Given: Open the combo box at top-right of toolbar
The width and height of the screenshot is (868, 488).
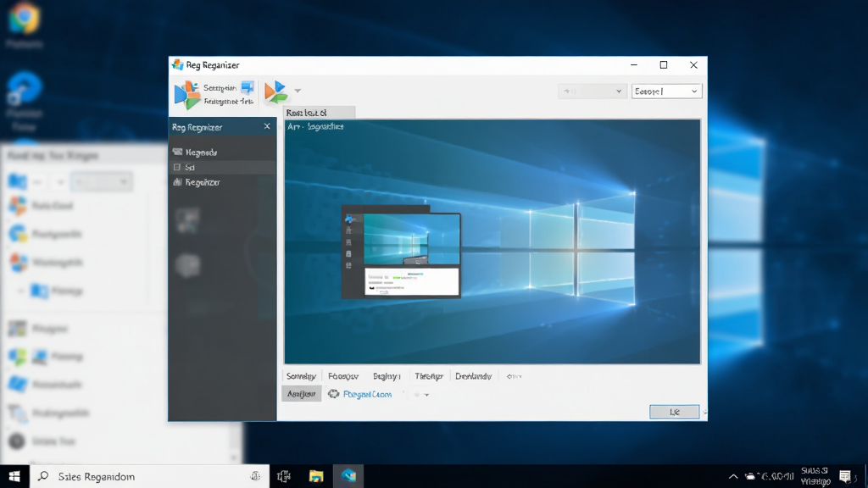Looking at the screenshot, I should tap(666, 91).
